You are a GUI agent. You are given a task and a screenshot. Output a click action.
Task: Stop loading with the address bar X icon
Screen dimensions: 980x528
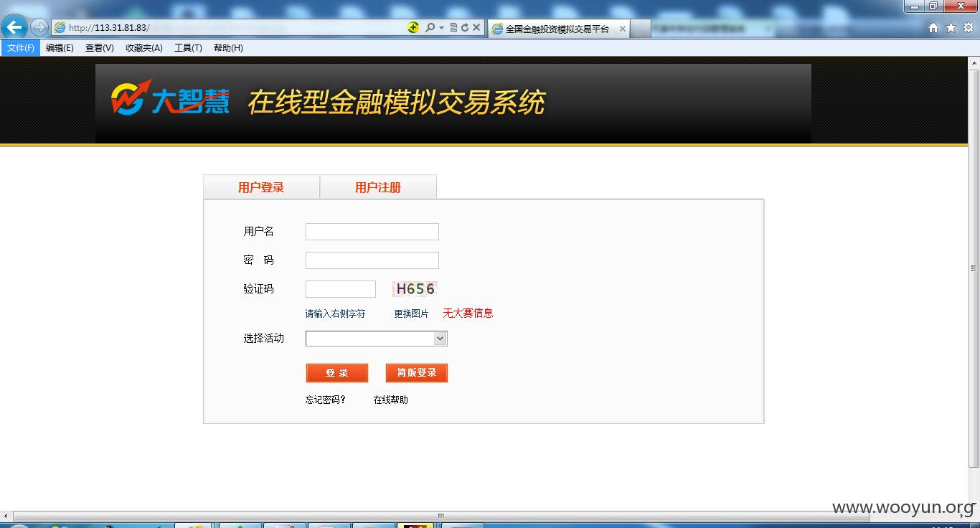coord(476,27)
